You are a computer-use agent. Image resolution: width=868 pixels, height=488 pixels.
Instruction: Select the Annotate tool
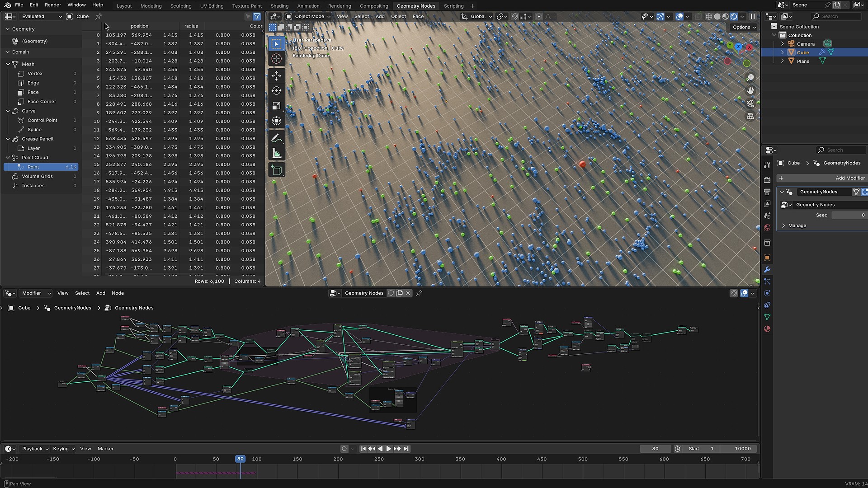(276, 138)
